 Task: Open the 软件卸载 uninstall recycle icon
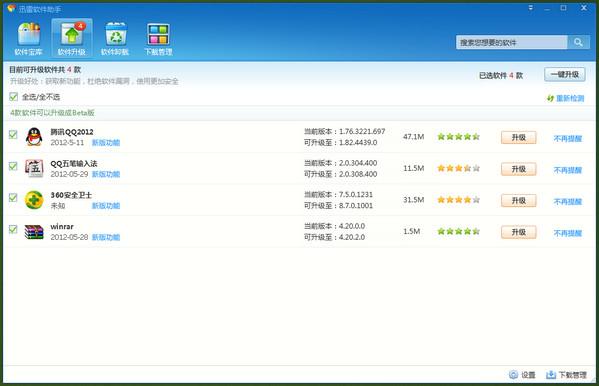point(115,34)
